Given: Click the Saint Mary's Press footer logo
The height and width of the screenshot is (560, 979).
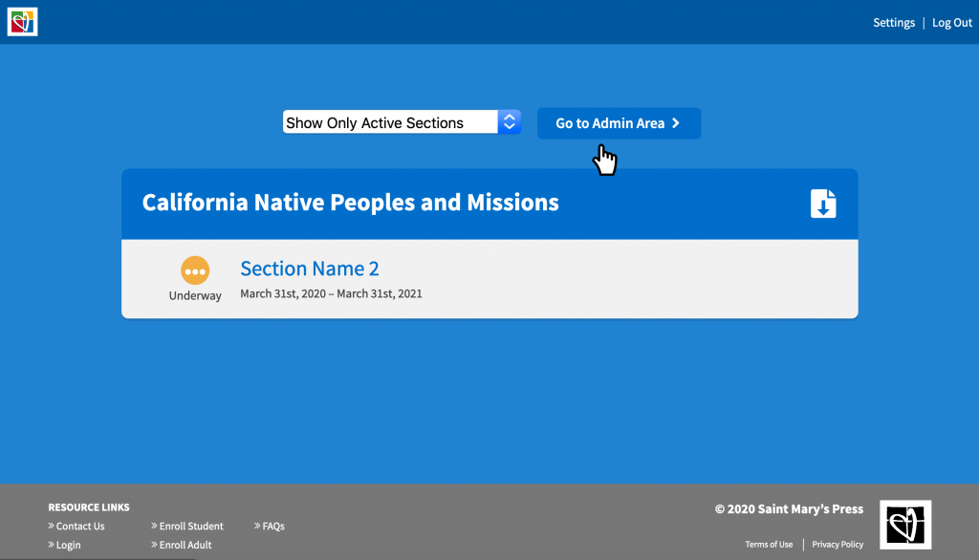Looking at the screenshot, I should (905, 525).
